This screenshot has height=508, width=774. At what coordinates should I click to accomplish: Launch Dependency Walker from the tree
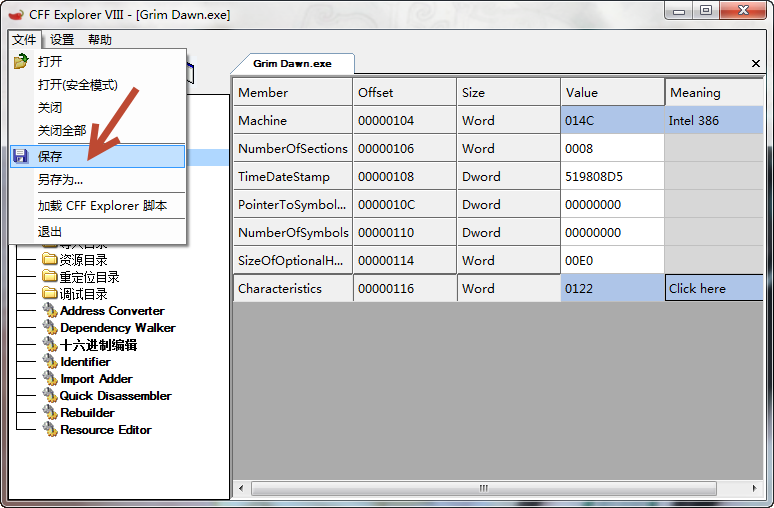117,328
